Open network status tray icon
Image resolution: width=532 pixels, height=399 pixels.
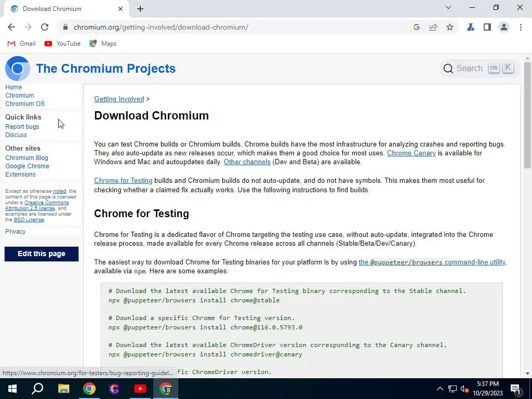click(453, 389)
